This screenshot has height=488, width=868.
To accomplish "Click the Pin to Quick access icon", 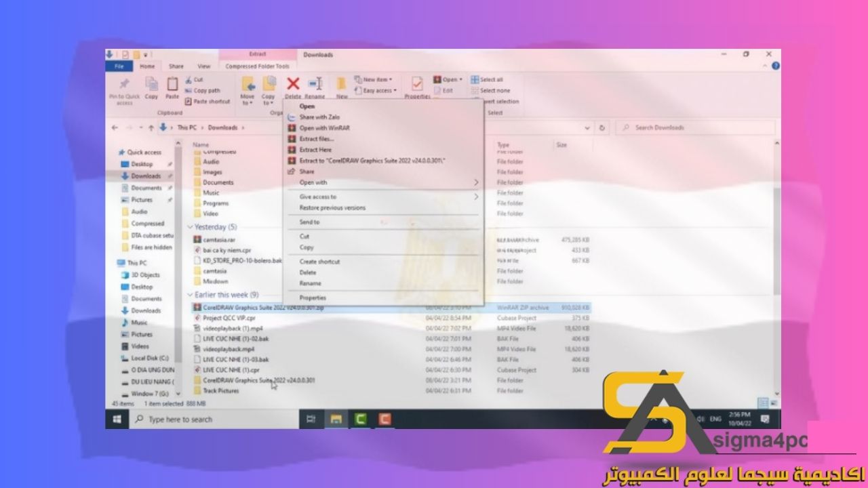I will [x=124, y=84].
